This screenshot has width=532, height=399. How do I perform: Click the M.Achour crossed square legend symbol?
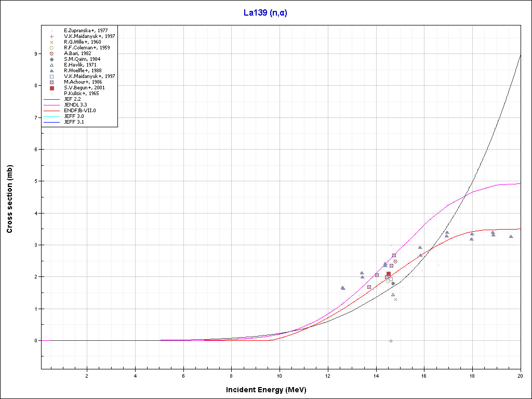(x=51, y=82)
